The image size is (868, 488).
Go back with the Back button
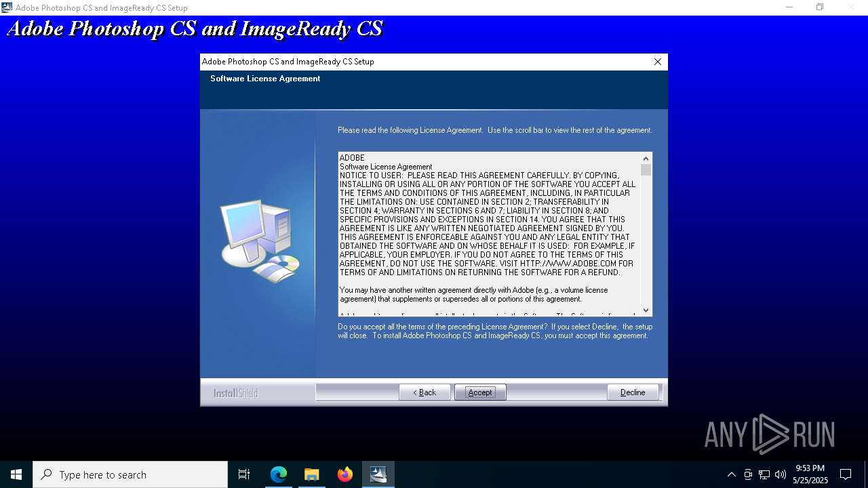pyautogui.click(x=425, y=392)
